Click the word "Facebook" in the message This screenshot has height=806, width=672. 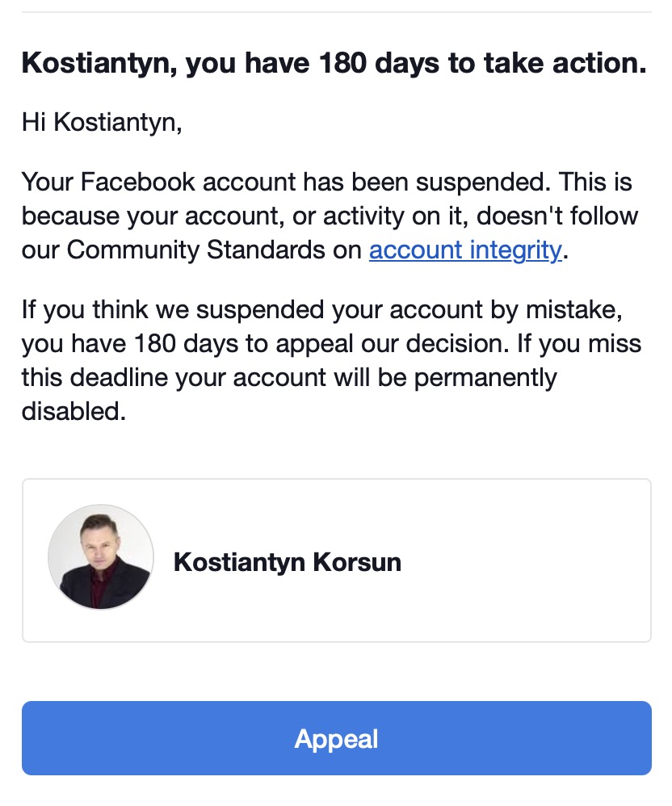(x=141, y=182)
